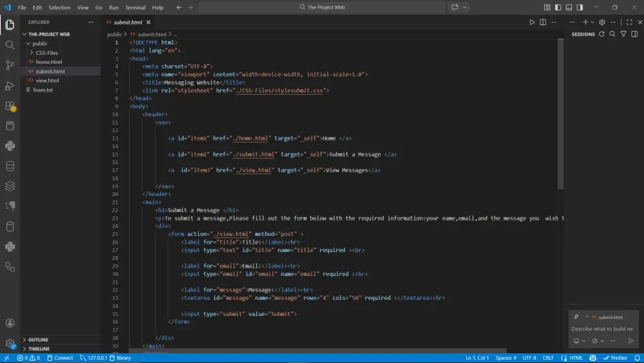
Task: Go back with the navigation arrow
Action: [x=179, y=7]
